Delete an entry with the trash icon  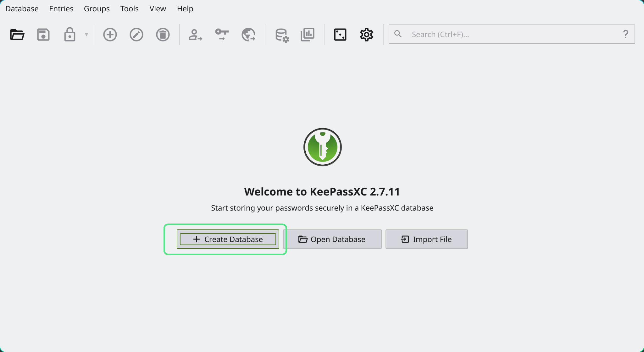point(163,35)
